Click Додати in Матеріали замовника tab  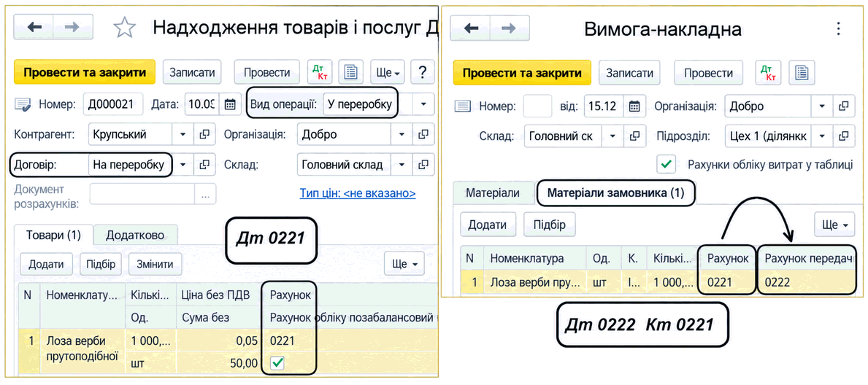point(488,225)
